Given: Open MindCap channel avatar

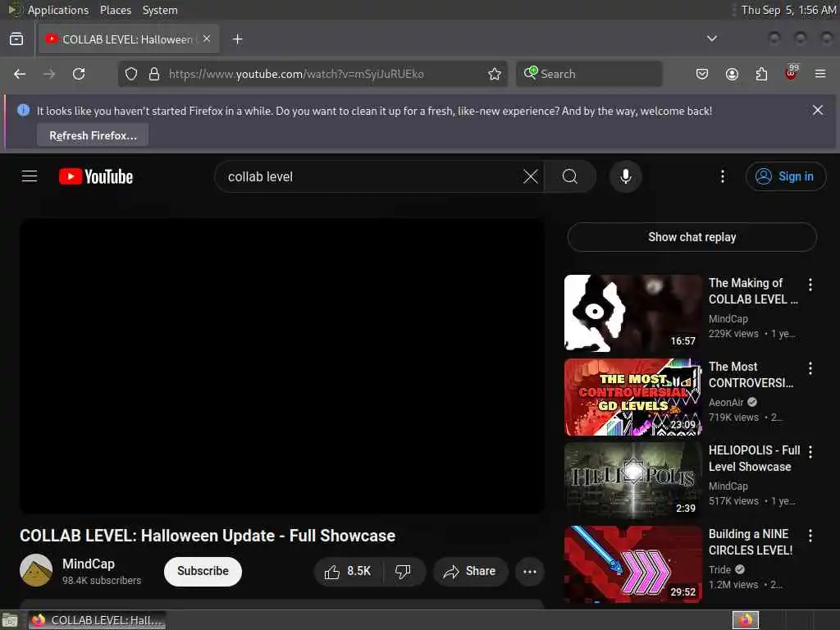Looking at the screenshot, I should coord(36,570).
